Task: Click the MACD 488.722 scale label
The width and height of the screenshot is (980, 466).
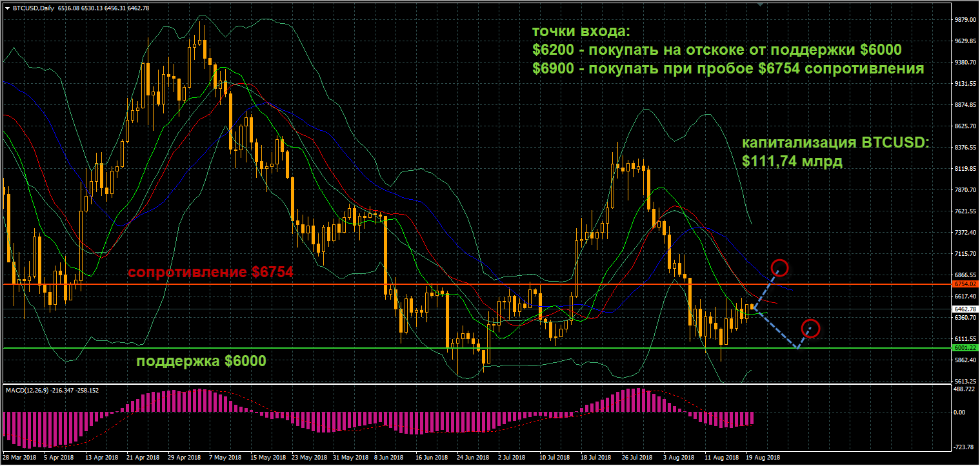Action: click(966, 389)
